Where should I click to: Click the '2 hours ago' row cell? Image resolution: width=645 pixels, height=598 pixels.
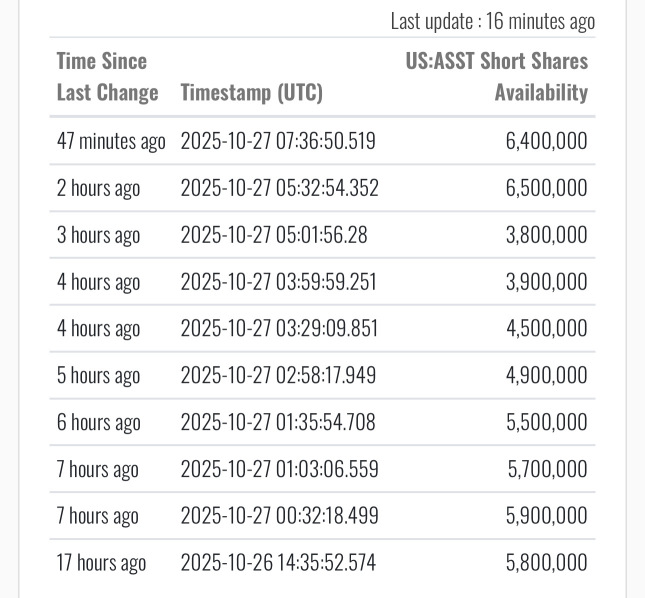pos(98,188)
